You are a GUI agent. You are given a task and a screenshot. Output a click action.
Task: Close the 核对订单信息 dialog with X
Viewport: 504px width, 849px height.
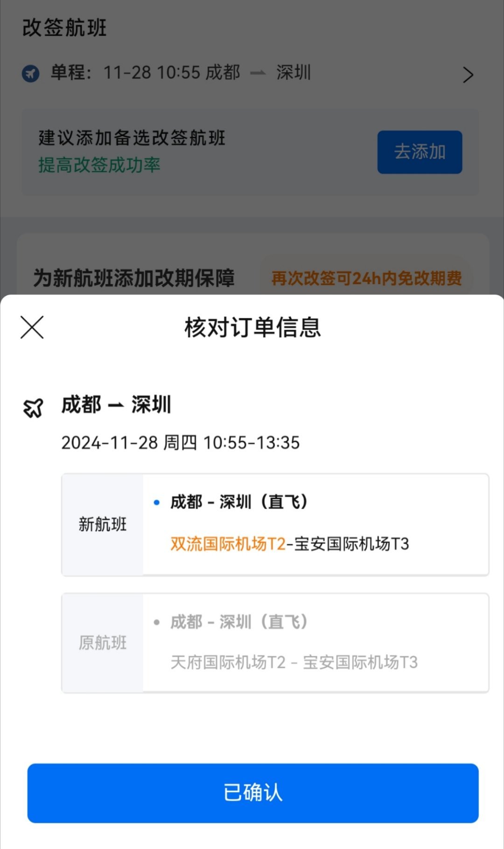coord(32,327)
